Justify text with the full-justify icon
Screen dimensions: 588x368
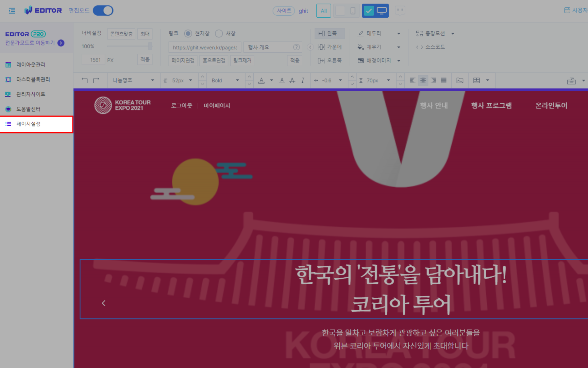[x=443, y=81]
